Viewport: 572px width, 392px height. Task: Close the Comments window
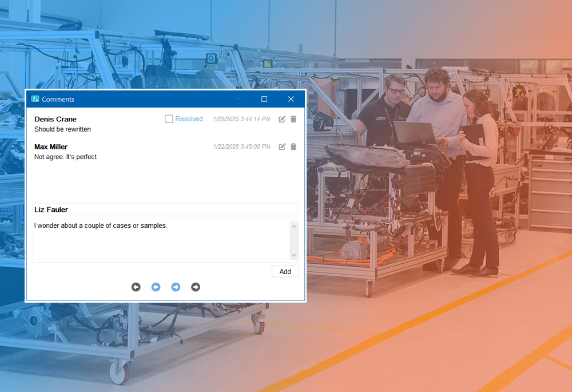(291, 99)
